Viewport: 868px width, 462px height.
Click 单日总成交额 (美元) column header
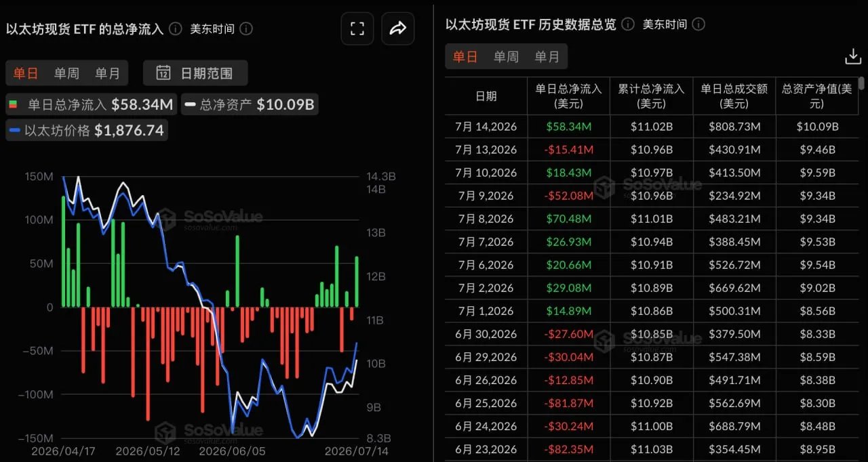734,96
